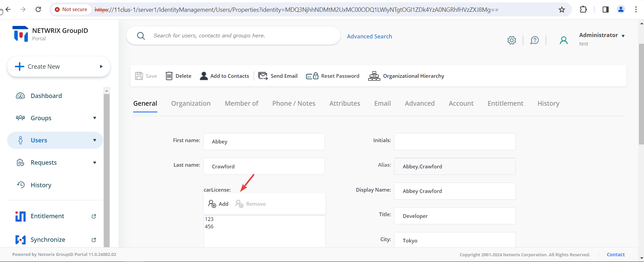
Task: Click the Requests icon in sidebar
Action: (21, 163)
